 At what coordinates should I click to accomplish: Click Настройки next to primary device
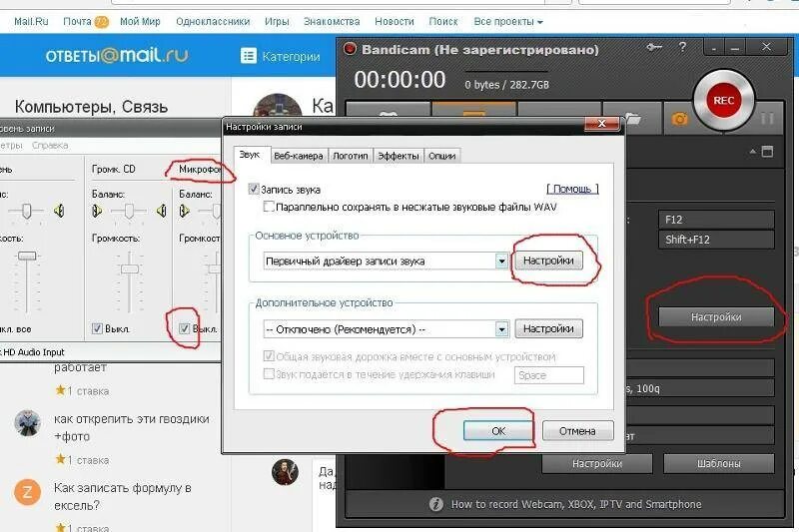click(x=548, y=261)
